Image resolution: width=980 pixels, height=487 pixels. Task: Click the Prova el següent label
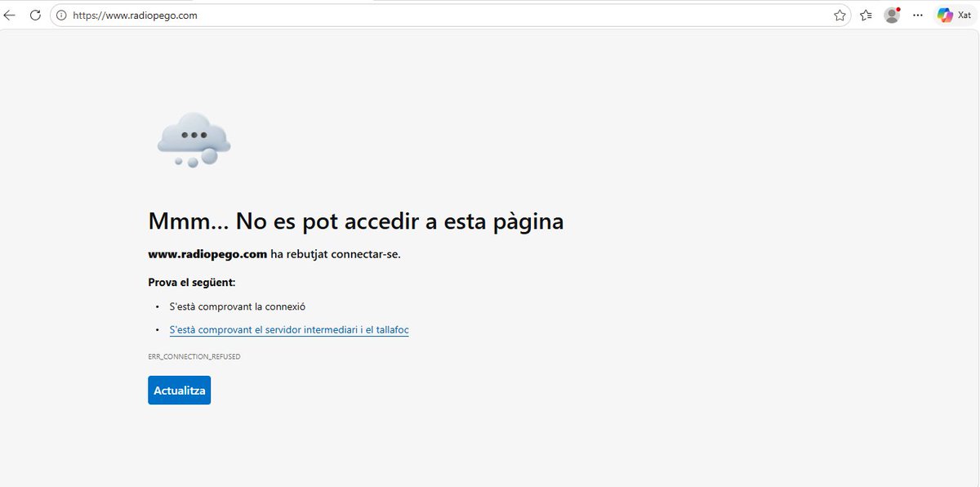click(x=191, y=281)
